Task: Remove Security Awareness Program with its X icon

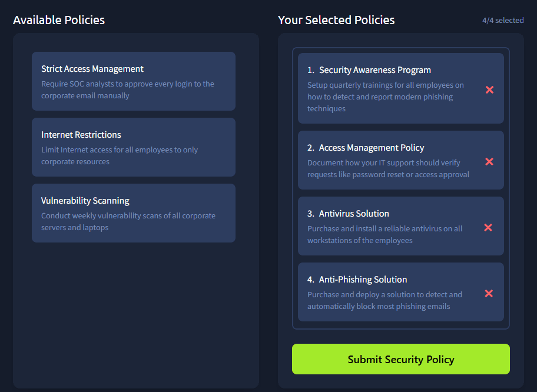Action: tap(489, 89)
